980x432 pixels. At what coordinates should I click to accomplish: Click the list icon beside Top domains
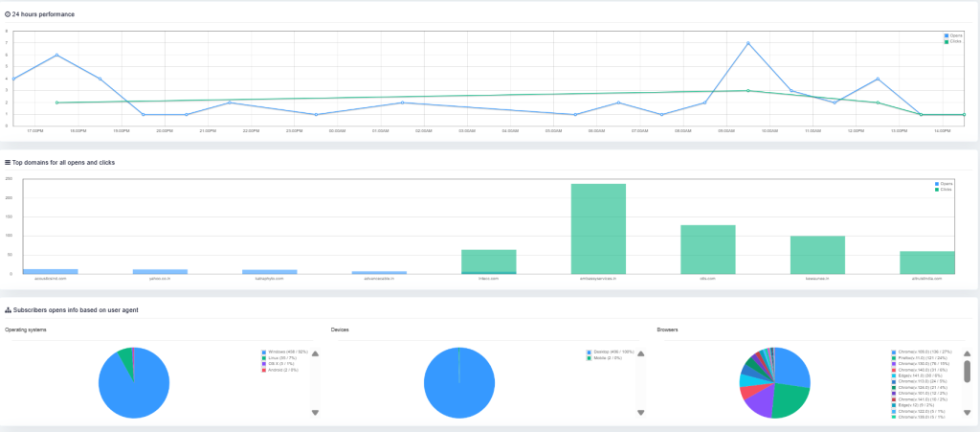click(8, 163)
